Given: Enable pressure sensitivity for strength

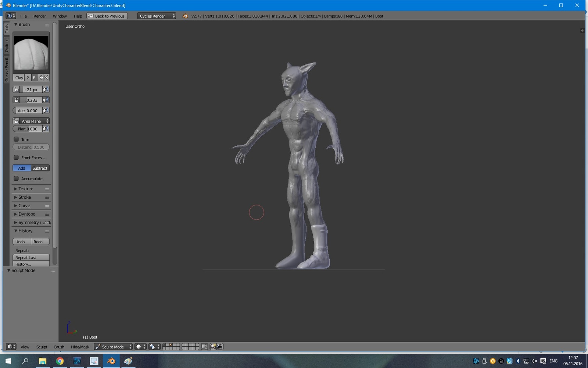Looking at the screenshot, I should (x=46, y=100).
